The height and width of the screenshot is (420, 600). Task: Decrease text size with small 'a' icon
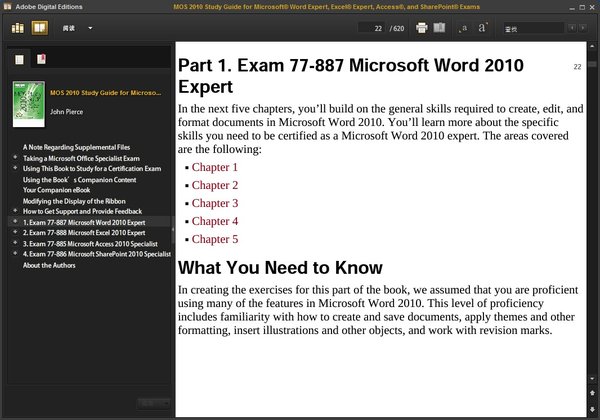pos(464,28)
